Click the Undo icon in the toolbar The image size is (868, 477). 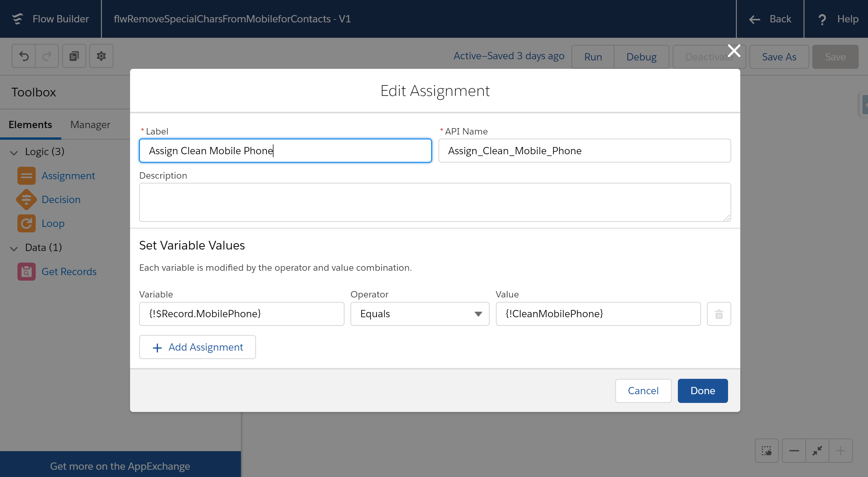(x=23, y=56)
